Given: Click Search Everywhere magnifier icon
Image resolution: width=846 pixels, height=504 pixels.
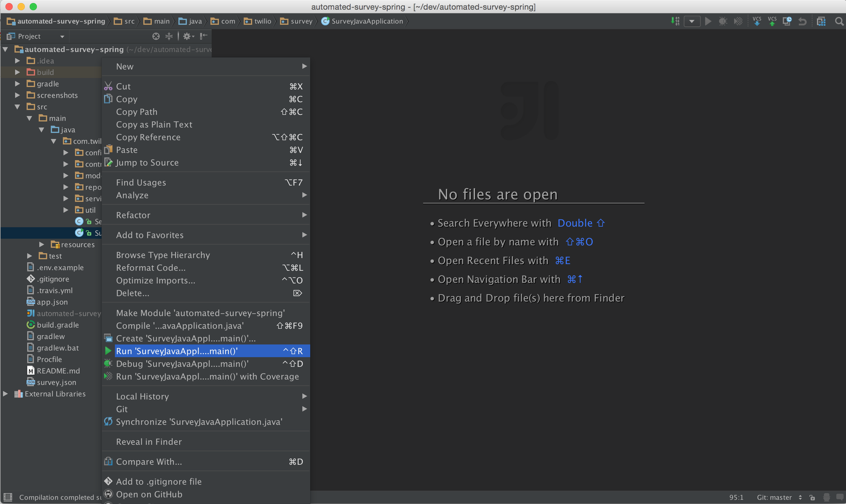Looking at the screenshot, I should (839, 21).
